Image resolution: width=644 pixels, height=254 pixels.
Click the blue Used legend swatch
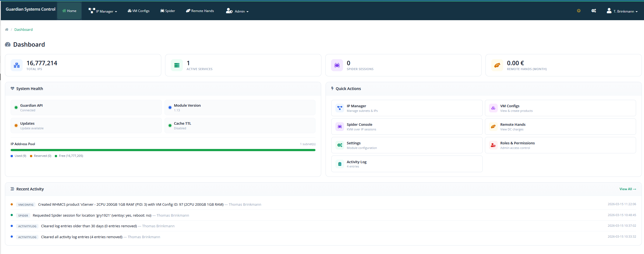12,156
